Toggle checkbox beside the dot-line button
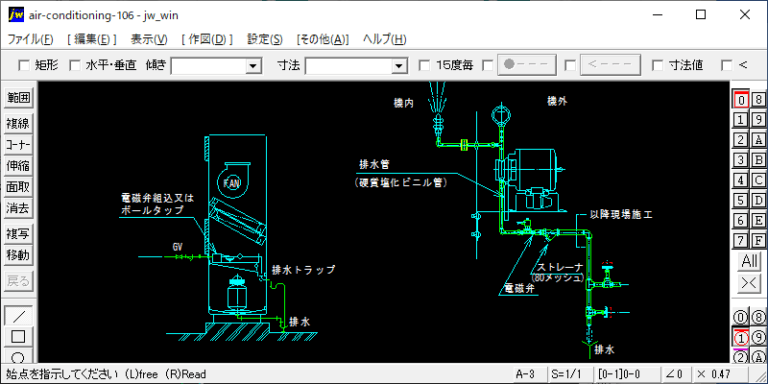 tap(488, 65)
